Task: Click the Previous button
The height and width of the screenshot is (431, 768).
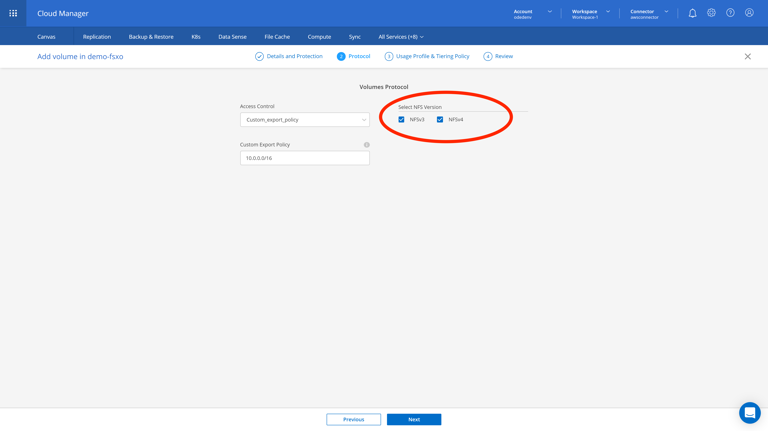Action: click(353, 419)
